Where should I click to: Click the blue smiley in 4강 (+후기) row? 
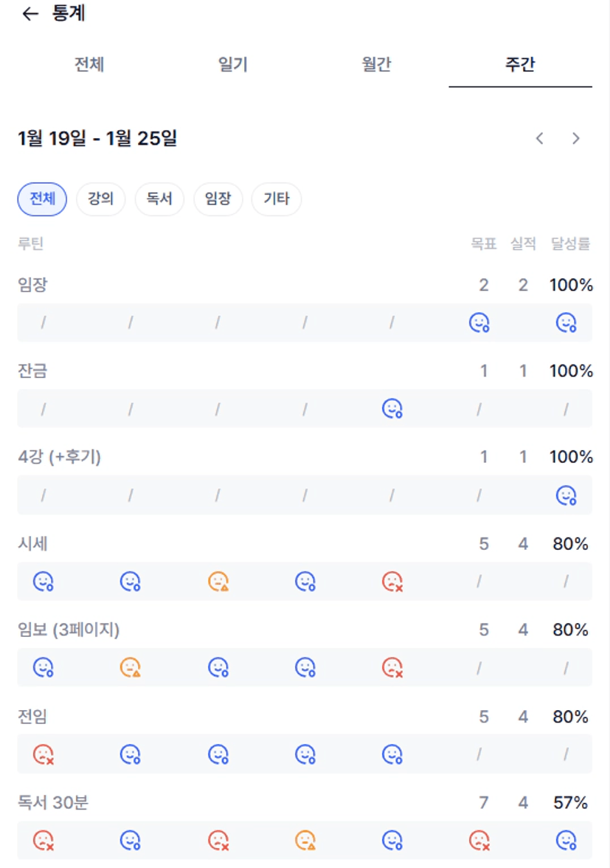coord(566,495)
